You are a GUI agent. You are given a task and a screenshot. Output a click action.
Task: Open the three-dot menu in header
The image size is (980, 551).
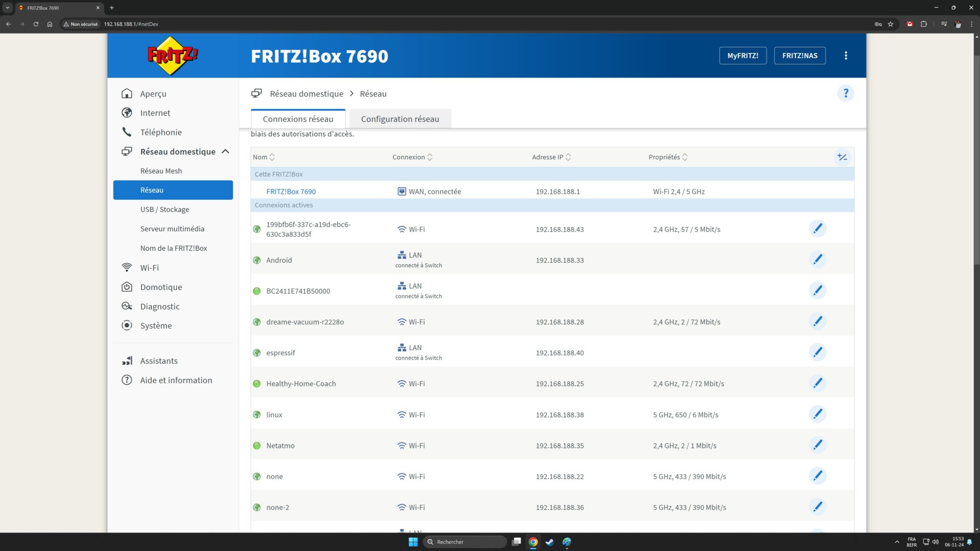coord(846,55)
